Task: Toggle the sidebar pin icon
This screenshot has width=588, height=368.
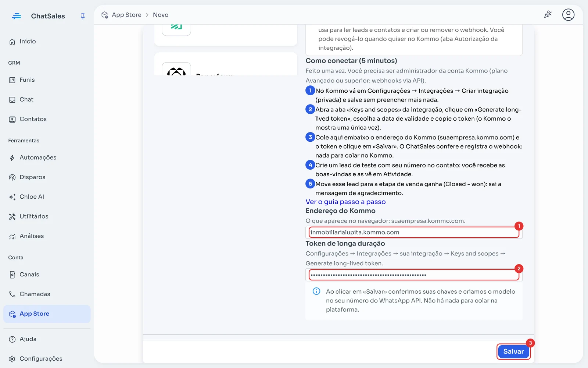Action: (83, 16)
